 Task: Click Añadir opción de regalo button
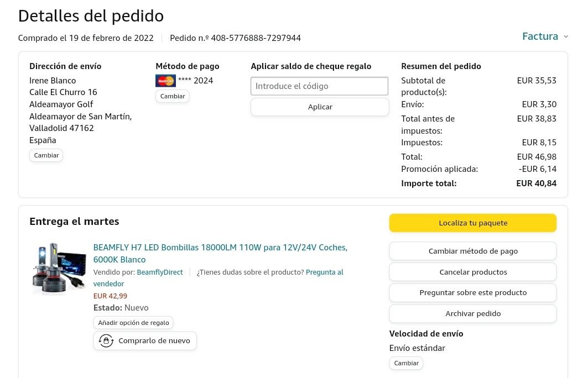133,323
